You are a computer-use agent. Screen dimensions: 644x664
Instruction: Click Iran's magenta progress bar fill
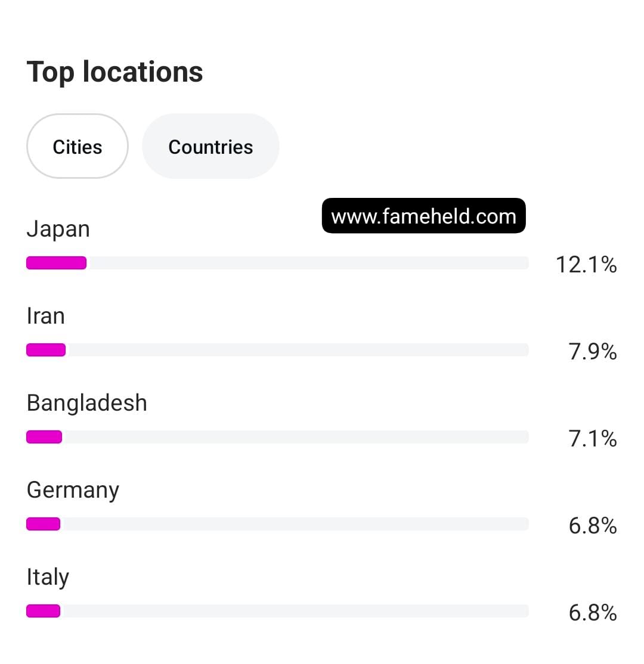[46, 350]
